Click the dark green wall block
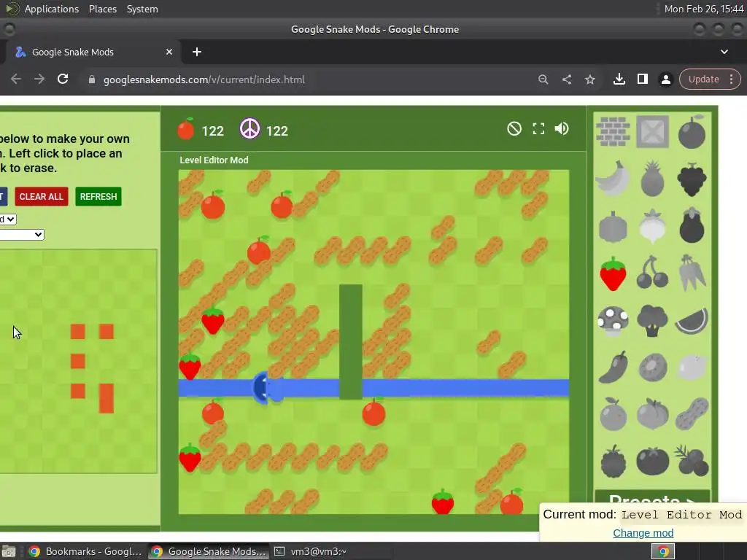The height and width of the screenshot is (560, 747). pyautogui.click(x=351, y=341)
